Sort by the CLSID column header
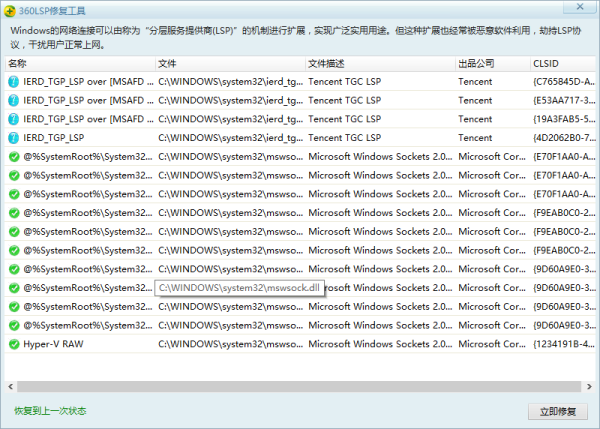 pyautogui.click(x=563, y=64)
